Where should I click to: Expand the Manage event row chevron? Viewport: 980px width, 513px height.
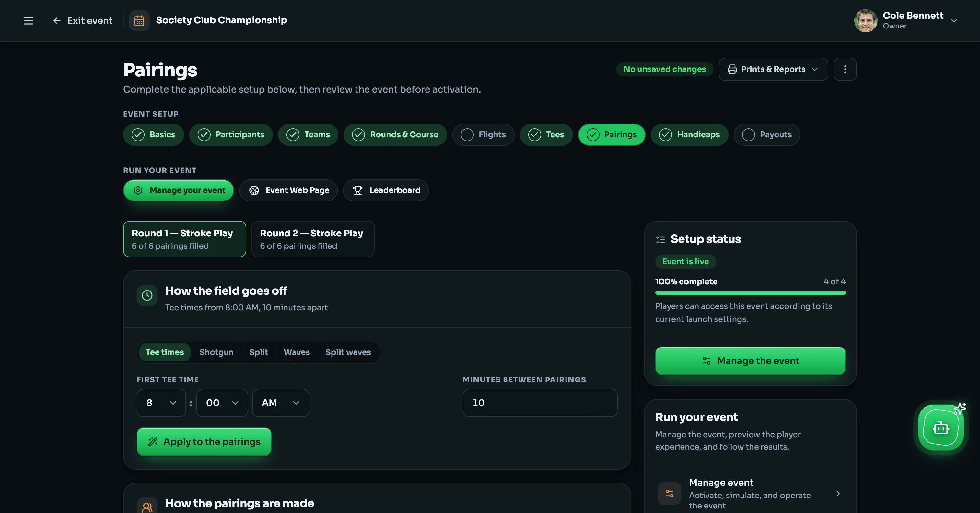coord(838,494)
